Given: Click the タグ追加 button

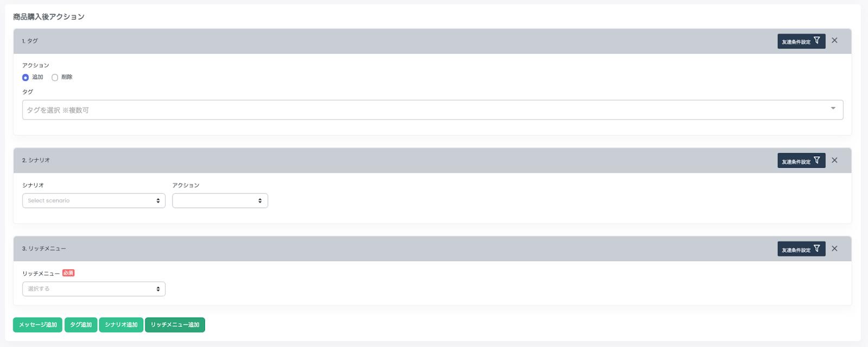Looking at the screenshot, I should click(x=81, y=325).
